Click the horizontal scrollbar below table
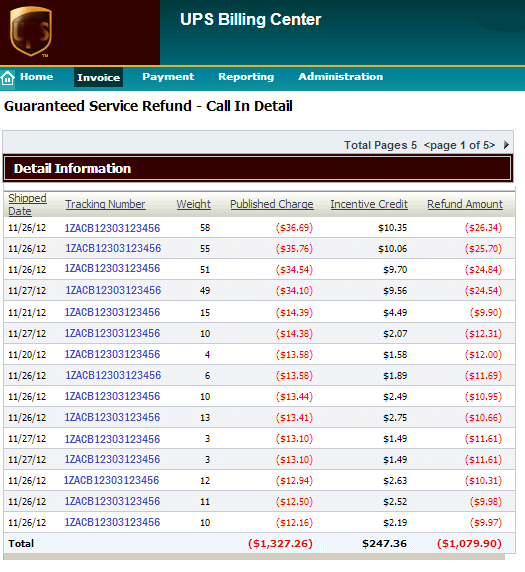The image size is (525, 572). [254, 557]
